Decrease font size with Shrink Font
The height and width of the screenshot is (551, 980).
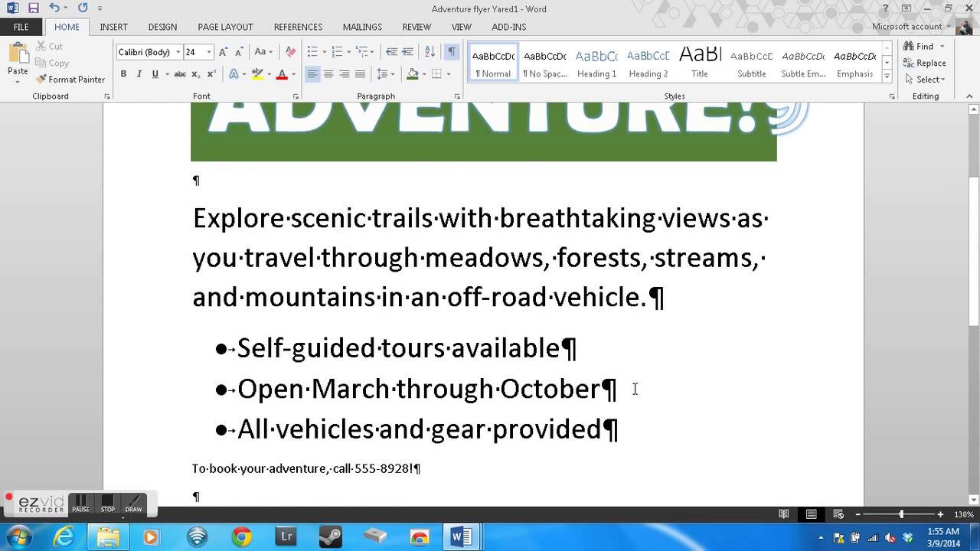(238, 52)
